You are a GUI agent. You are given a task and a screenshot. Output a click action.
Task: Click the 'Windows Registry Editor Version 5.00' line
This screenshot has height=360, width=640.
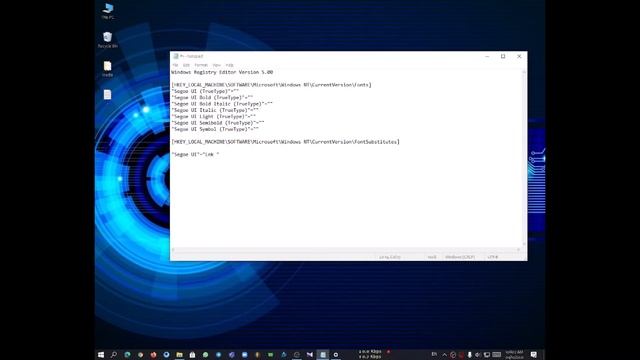(x=222, y=72)
